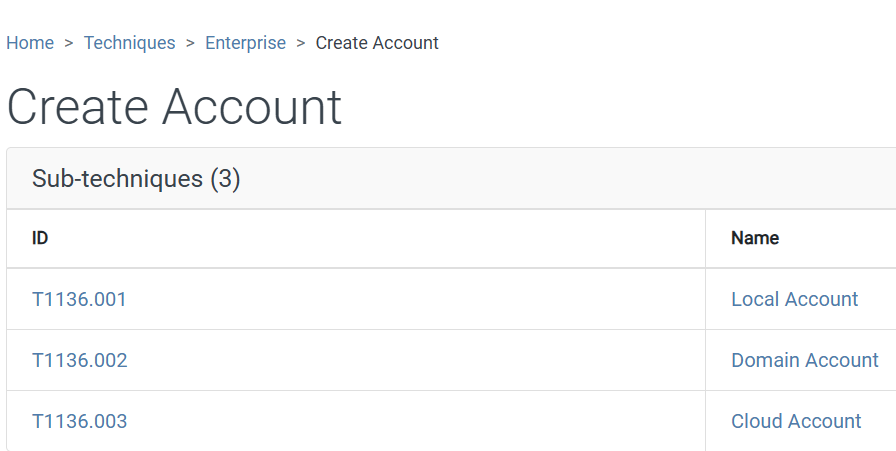Go to the Home breadcrumb link
896x451 pixels.
coord(30,43)
